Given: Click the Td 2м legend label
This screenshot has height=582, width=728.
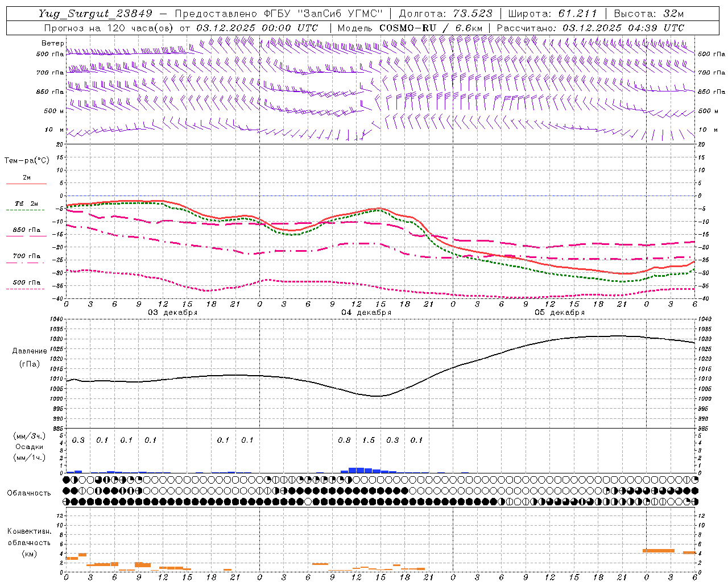Looking at the screenshot, I should [x=27, y=203].
